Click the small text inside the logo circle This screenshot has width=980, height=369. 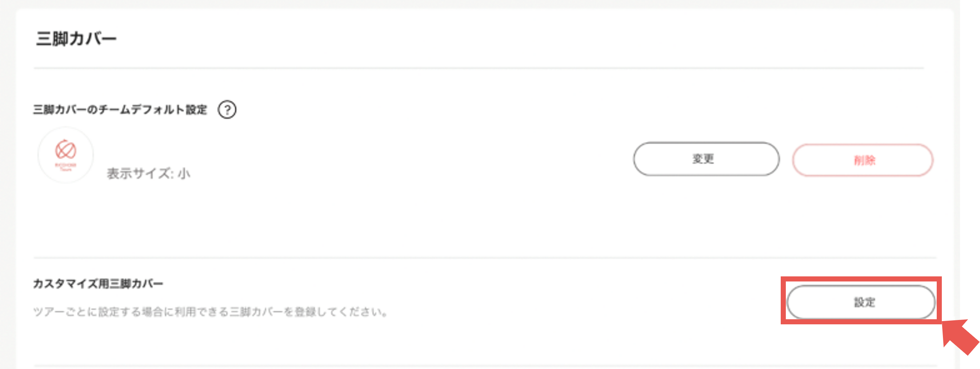(x=65, y=166)
